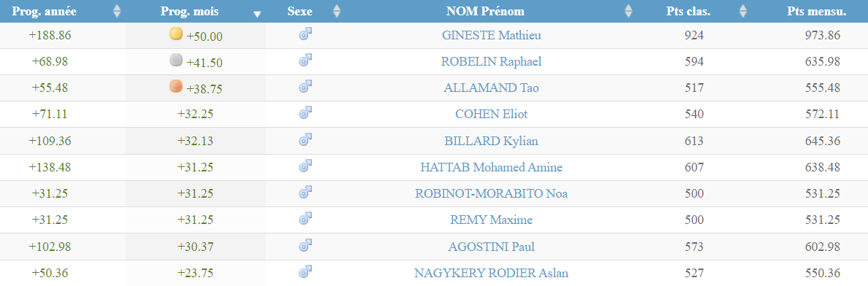
Task: Sort using the arrows beside Pts clas.
Action: 743,11
